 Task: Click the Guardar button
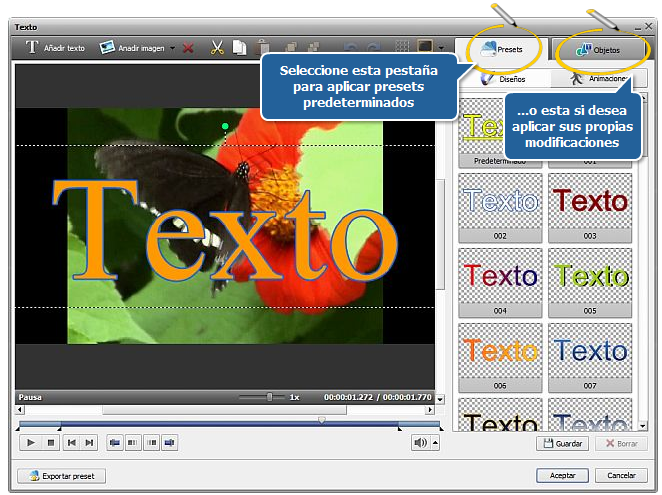(x=563, y=443)
